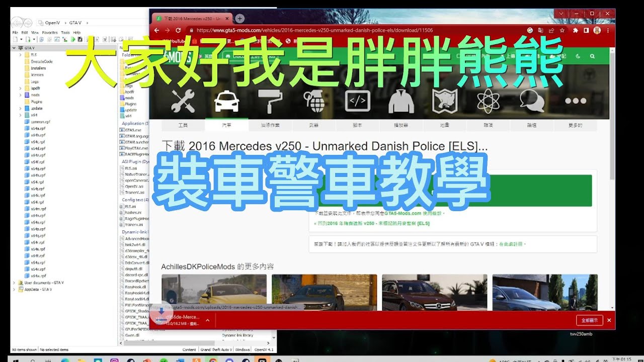The width and height of the screenshot is (644, 362).
Task: Toggle the site dark mode moon
Action: click(x=578, y=56)
